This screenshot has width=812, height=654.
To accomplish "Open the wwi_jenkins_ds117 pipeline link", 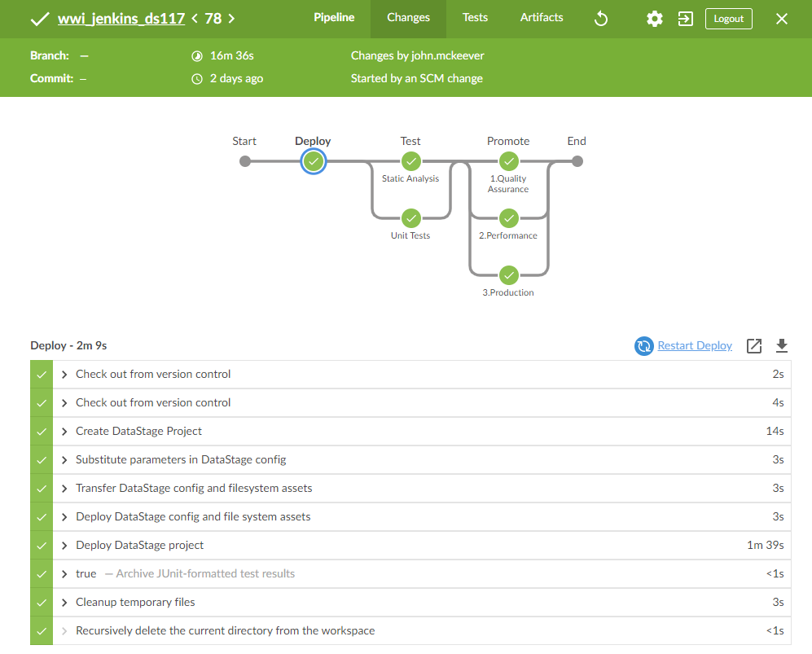I will 121,19.
